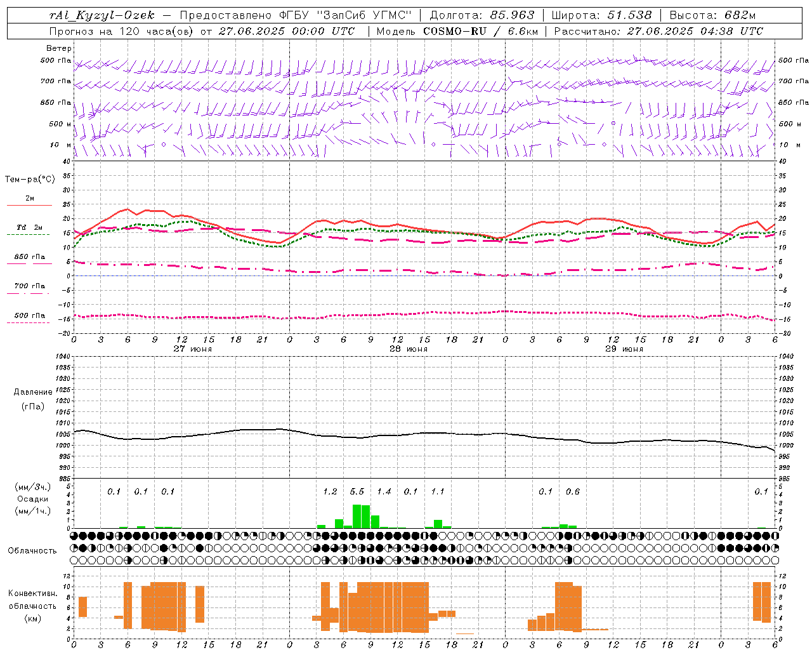Click the (гПа) unit under Давление
Viewport: 812px width, 650px height.
coord(33,407)
